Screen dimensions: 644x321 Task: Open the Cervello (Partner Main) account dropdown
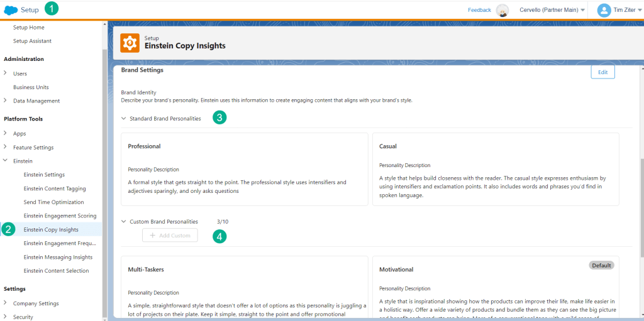552,10
